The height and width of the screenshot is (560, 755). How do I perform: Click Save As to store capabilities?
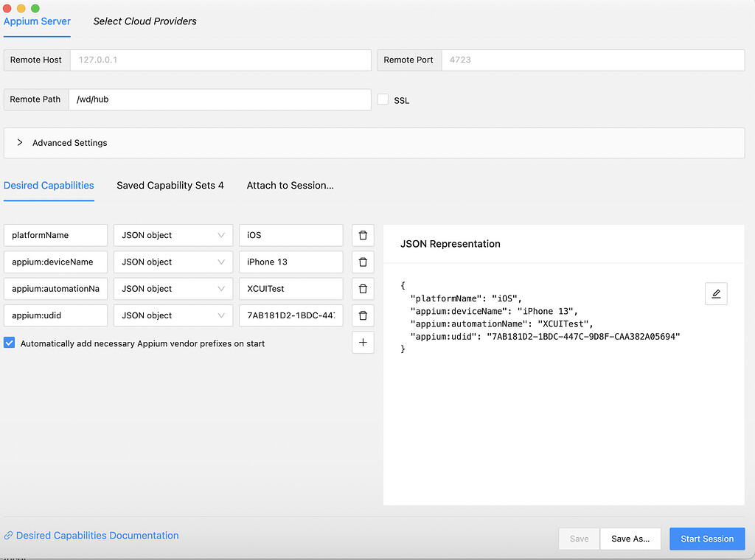630,539
